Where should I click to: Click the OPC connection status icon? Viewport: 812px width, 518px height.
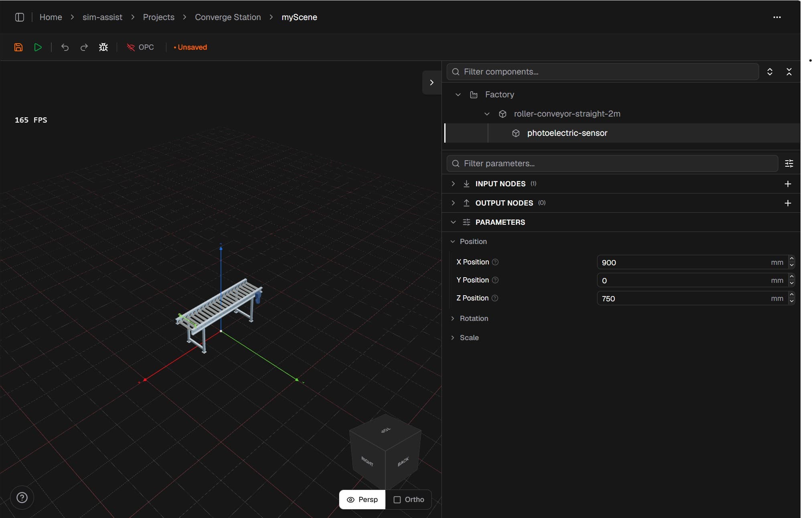(131, 47)
